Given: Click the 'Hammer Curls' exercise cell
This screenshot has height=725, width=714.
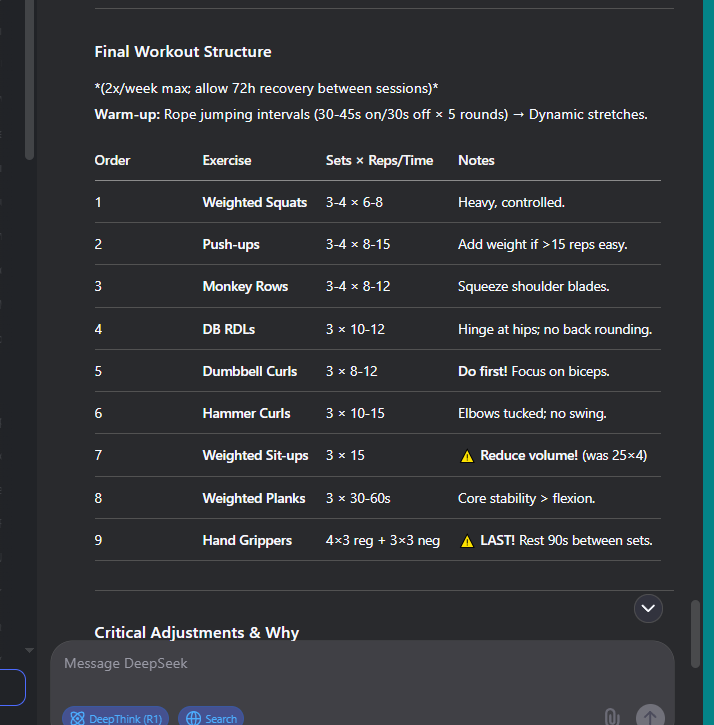Looking at the screenshot, I should (246, 413).
